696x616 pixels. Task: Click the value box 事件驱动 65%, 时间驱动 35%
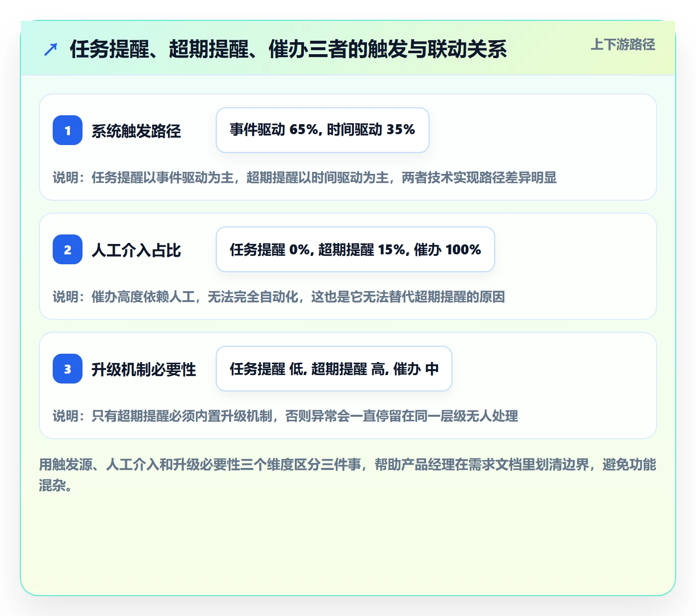(x=323, y=130)
